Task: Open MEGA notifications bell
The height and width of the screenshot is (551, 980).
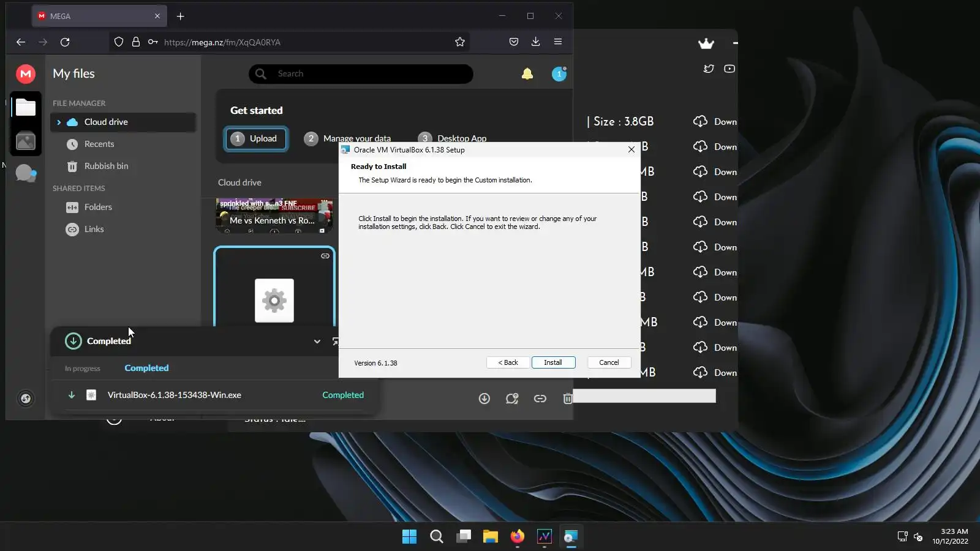Action: [527, 74]
